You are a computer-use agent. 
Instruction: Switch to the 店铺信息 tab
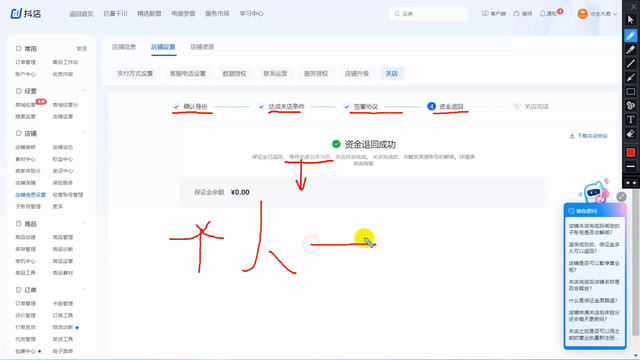pyautogui.click(x=124, y=47)
